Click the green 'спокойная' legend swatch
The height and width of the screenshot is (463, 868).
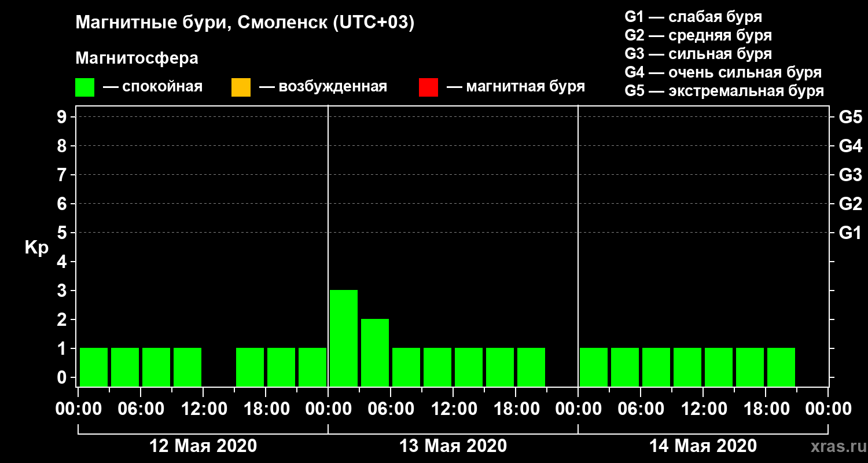84,87
